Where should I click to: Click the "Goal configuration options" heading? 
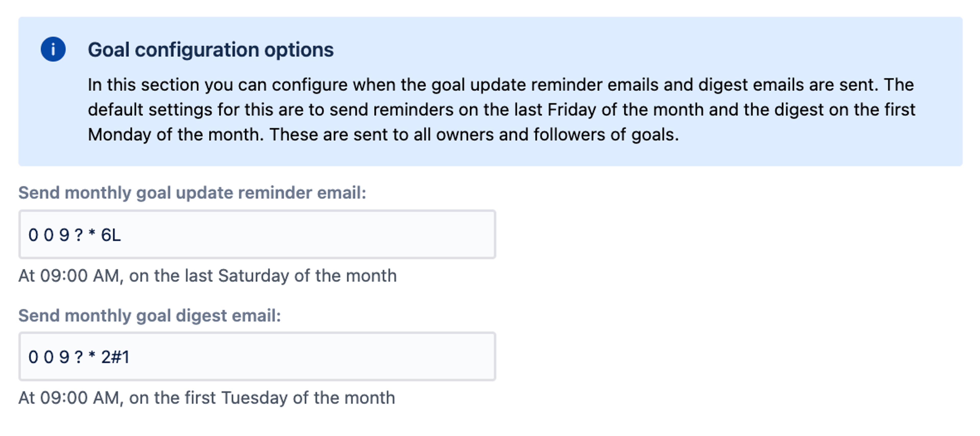(x=210, y=50)
